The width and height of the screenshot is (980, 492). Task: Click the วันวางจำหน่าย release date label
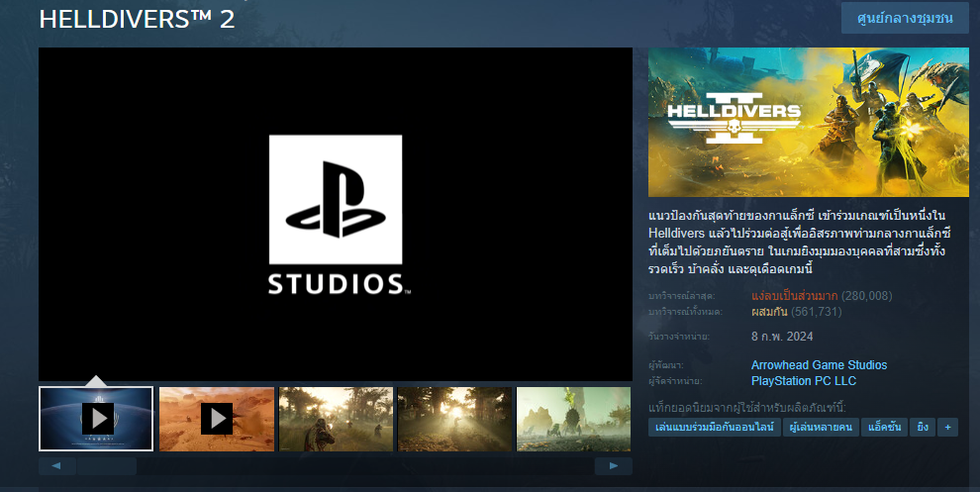[679, 337]
